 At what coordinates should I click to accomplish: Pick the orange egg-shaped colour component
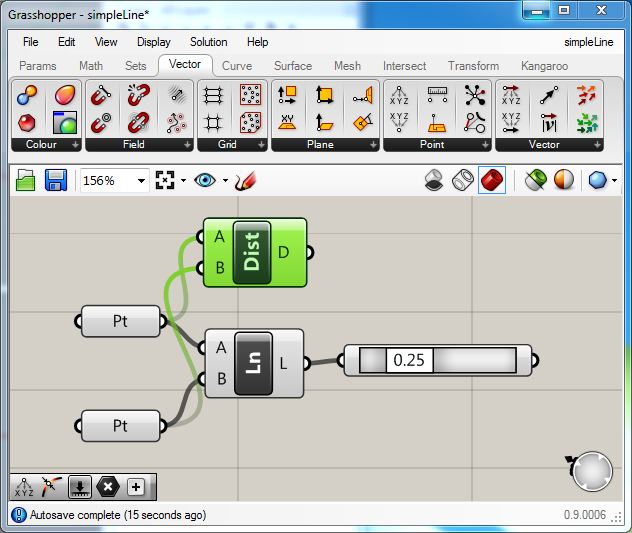tap(65, 95)
